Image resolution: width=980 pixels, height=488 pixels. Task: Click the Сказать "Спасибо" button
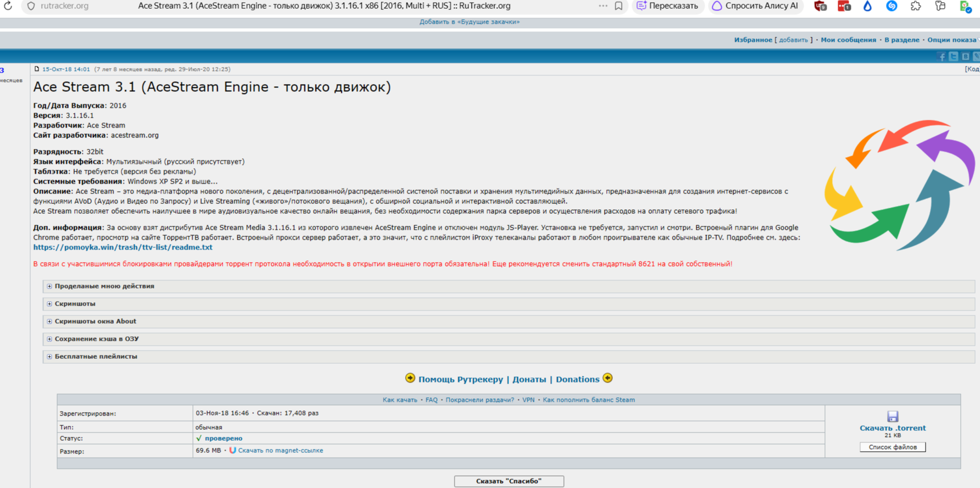[x=509, y=481]
